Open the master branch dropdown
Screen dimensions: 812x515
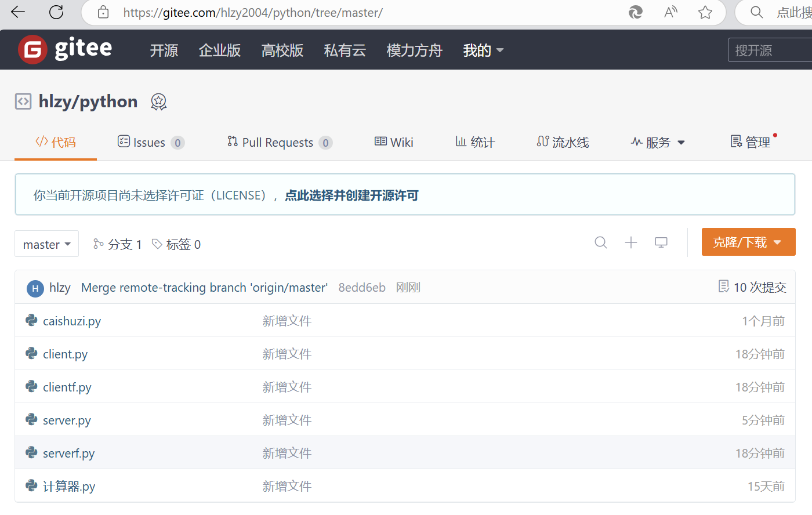(46, 244)
